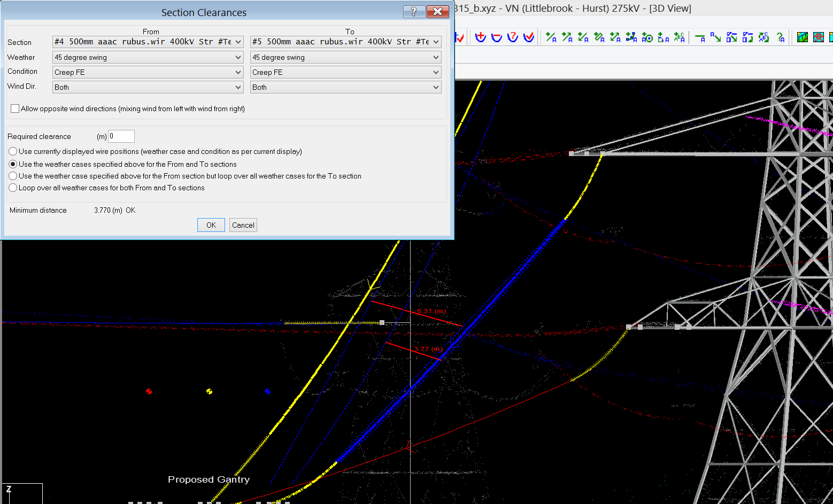Image resolution: width=833 pixels, height=504 pixels.
Task: Click the blue squares with diagonal arrow annotation icon
Action: click(732, 37)
